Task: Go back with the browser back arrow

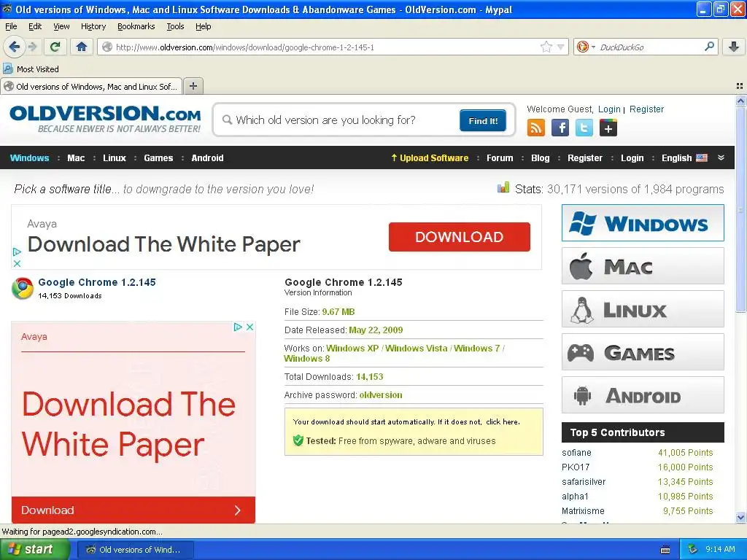Action: pos(14,47)
